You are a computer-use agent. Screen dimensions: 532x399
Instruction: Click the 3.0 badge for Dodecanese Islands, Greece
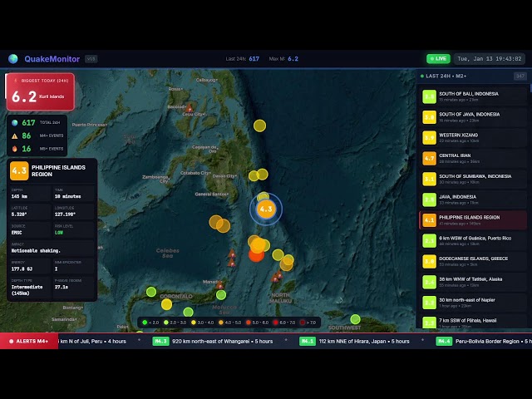(429, 262)
